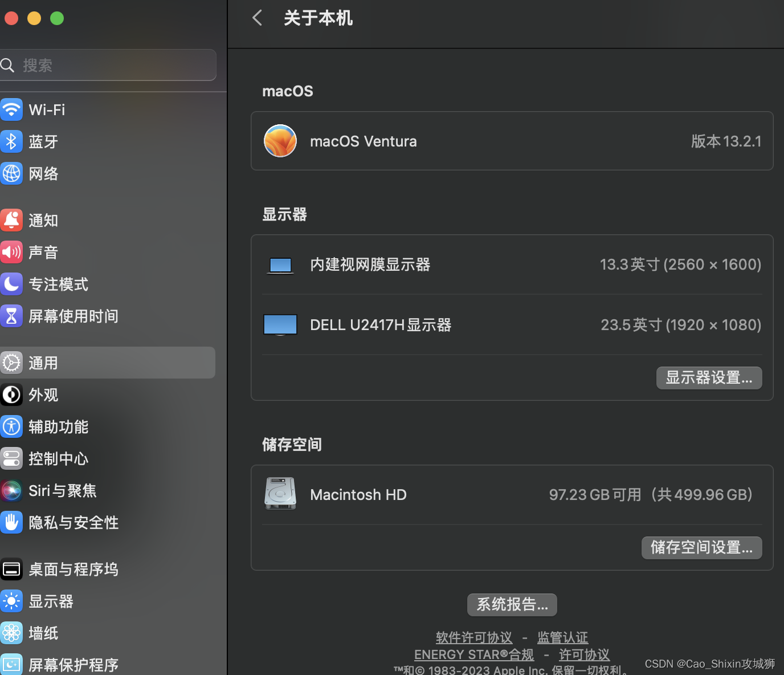
Task: Open Sound (声音) speaker icon
Action: click(x=11, y=252)
